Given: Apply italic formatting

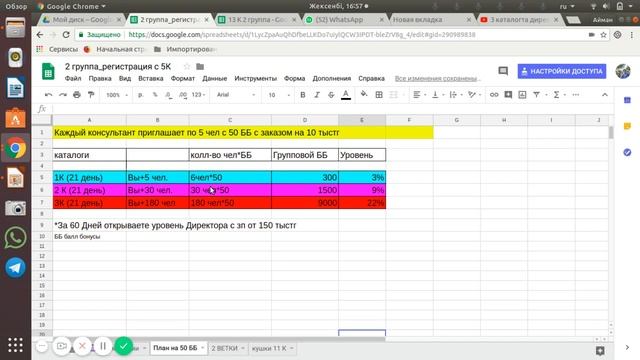Looking at the screenshot, I should click(x=317, y=95).
